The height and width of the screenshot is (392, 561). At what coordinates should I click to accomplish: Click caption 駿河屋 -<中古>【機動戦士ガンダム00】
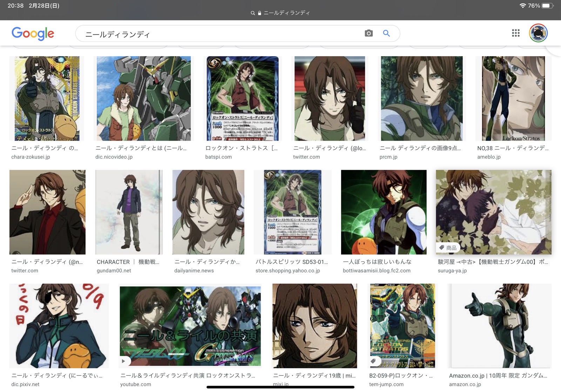pyautogui.click(x=493, y=262)
